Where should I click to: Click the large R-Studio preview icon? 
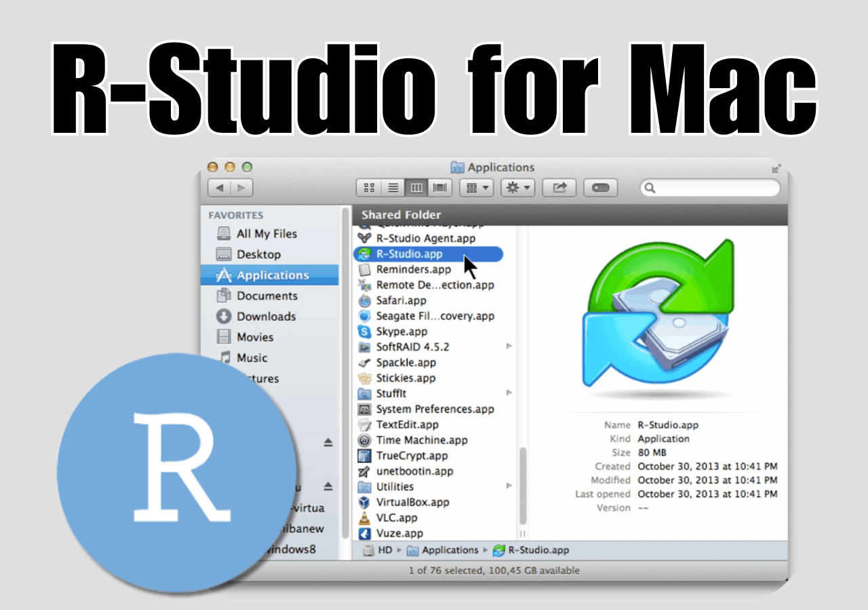(658, 319)
